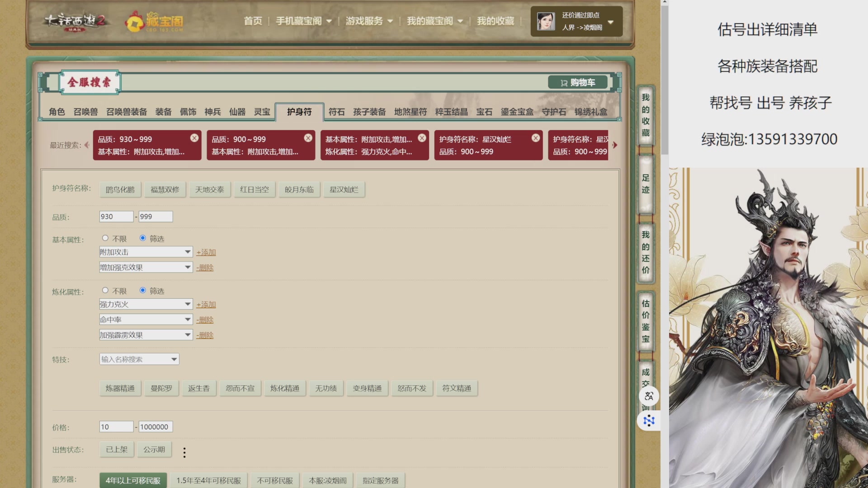Show earlier recent searches with left arrow

[86, 145]
